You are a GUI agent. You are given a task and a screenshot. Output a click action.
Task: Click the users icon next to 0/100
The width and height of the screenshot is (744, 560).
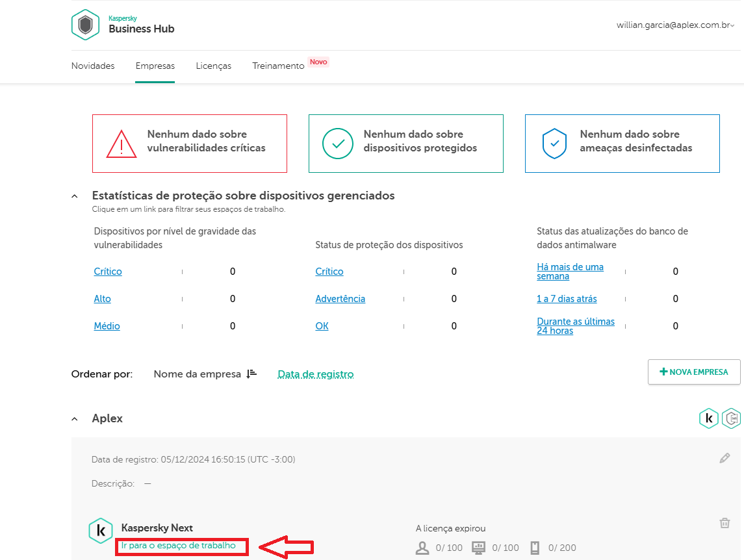coord(422,548)
